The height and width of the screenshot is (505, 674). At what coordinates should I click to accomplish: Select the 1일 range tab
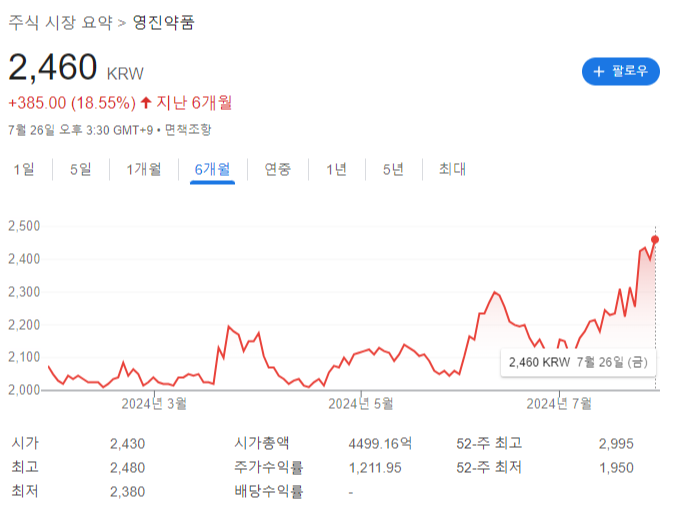pyautogui.click(x=24, y=169)
